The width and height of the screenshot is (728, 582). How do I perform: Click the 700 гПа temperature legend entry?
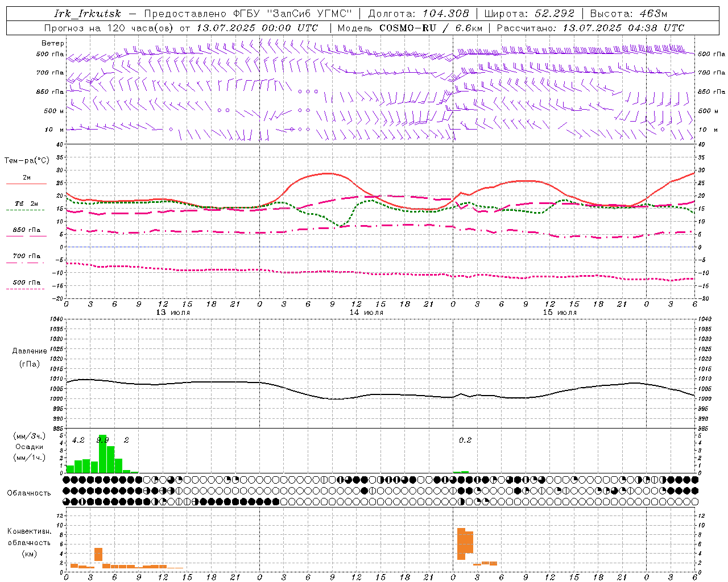[26, 258]
